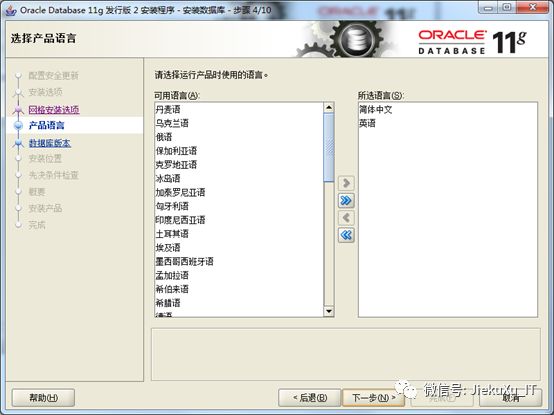Open the 网格安装选项 step link
This screenshot has height=415, width=554.
54,109
